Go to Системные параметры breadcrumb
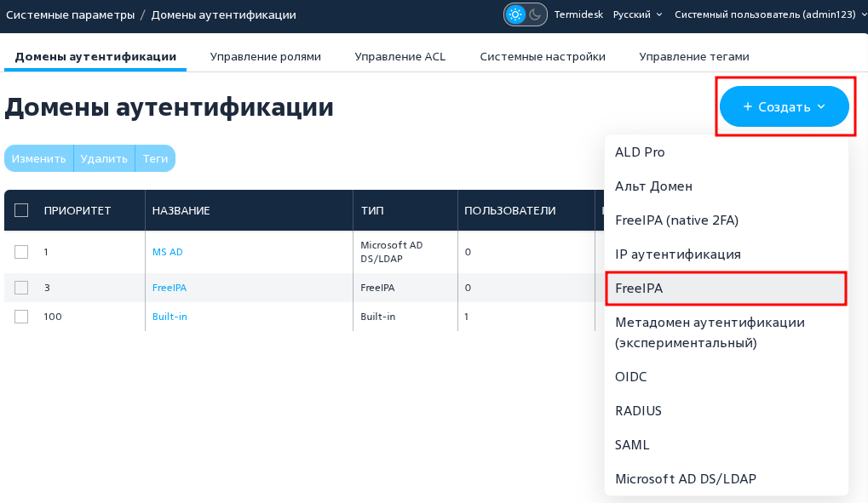Image resolution: width=868 pixels, height=503 pixels. [71, 15]
